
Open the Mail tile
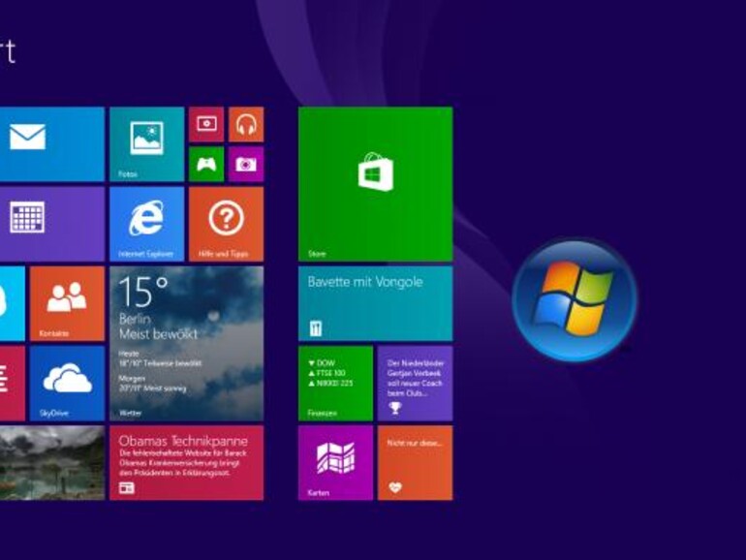(x=52, y=144)
